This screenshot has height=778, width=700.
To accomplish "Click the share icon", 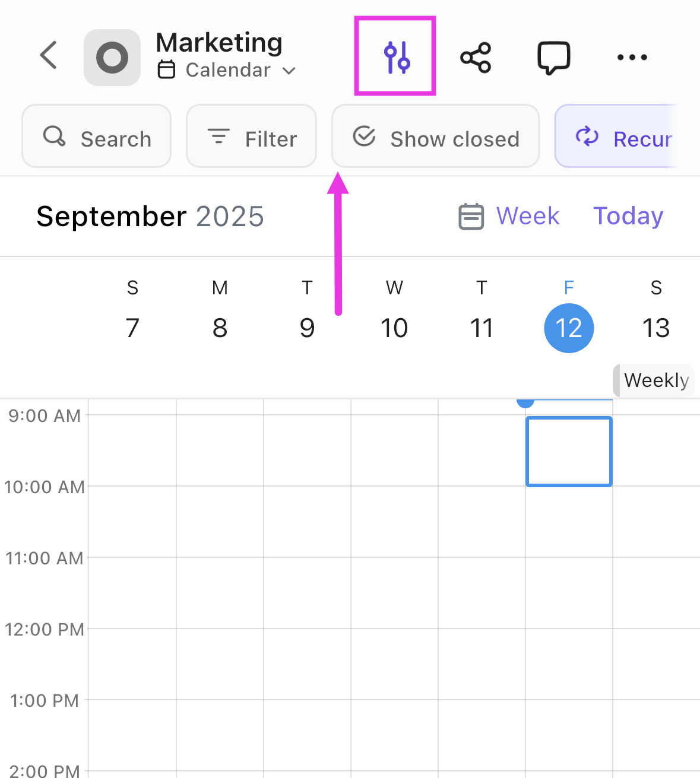I will 476,56.
